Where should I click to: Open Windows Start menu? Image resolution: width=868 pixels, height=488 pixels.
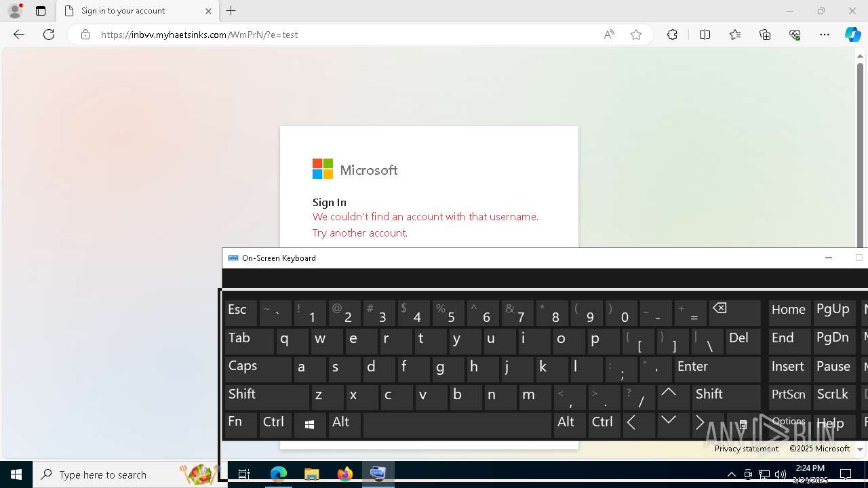coord(16,474)
